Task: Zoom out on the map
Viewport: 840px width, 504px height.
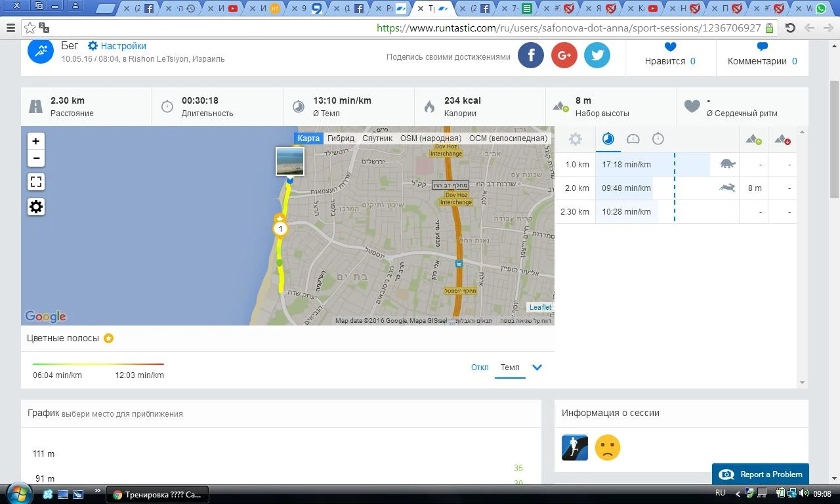Action: point(36,158)
